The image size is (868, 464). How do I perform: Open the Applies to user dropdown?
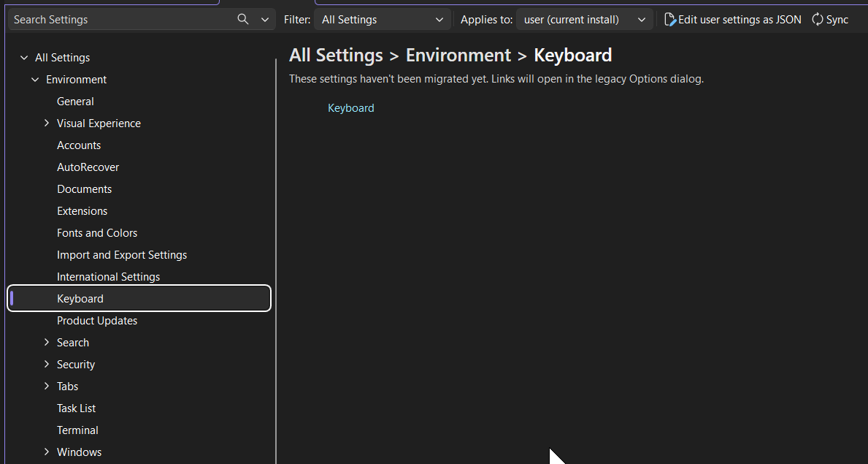tap(585, 20)
